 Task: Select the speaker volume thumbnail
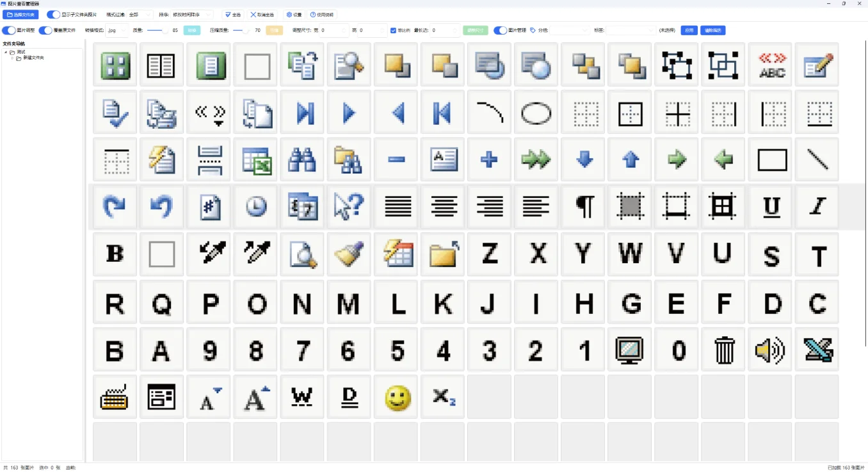pos(770,350)
